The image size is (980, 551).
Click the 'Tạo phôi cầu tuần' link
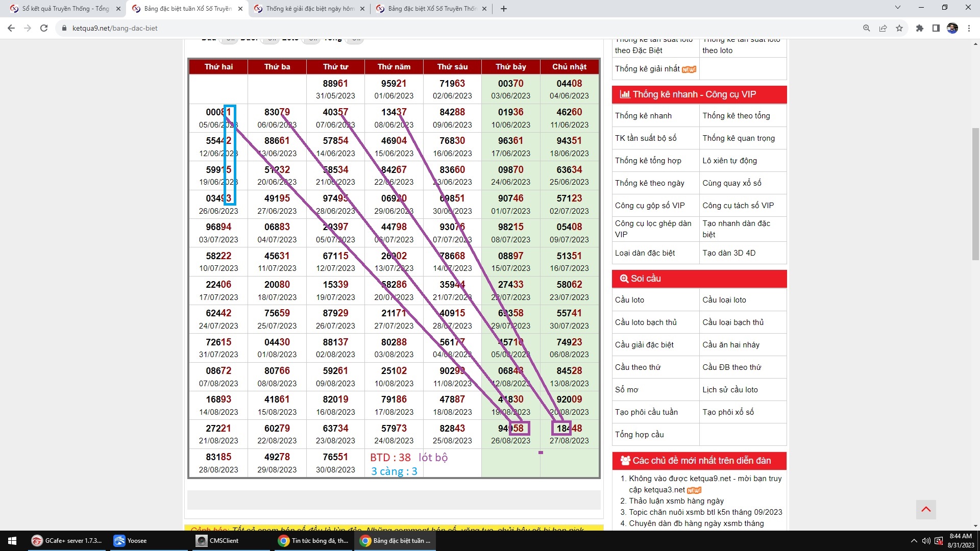pyautogui.click(x=646, y=412)
